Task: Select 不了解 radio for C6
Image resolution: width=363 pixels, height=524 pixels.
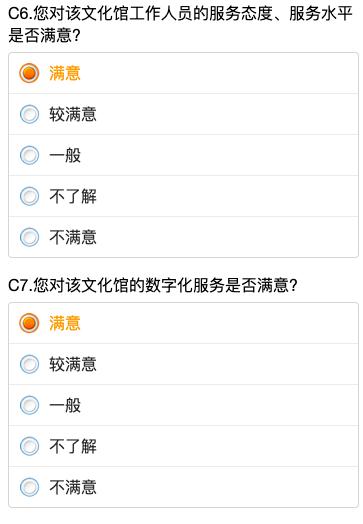Action: click(x=29, y=196)
